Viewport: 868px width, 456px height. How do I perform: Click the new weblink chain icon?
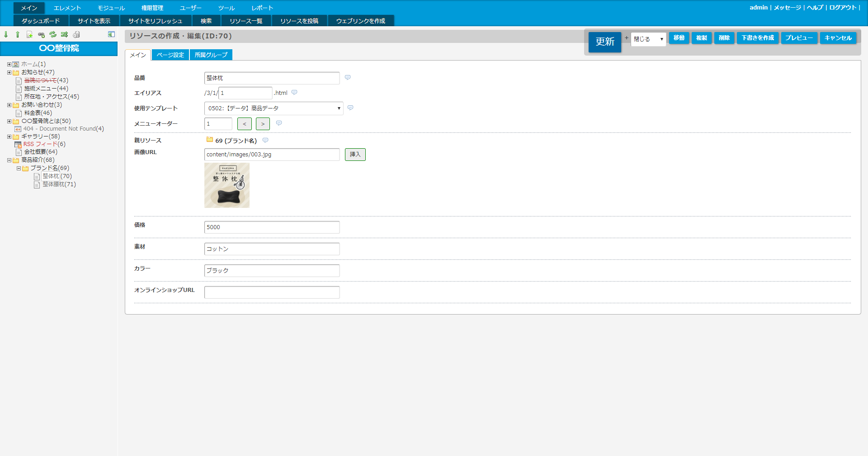[x=41, y=35]
